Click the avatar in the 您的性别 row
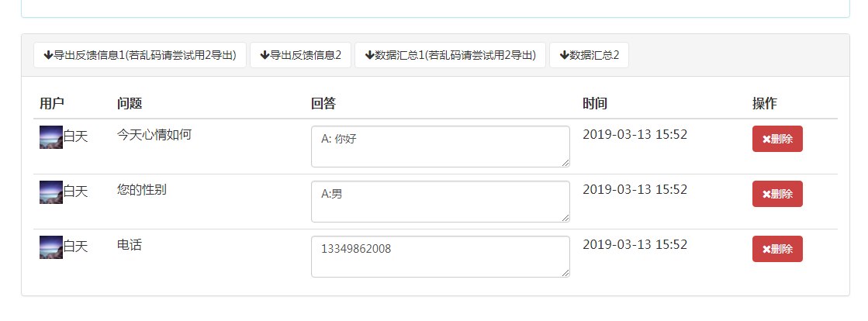The width and height of the screenshot is (868, 321). [x=51, y=192]
